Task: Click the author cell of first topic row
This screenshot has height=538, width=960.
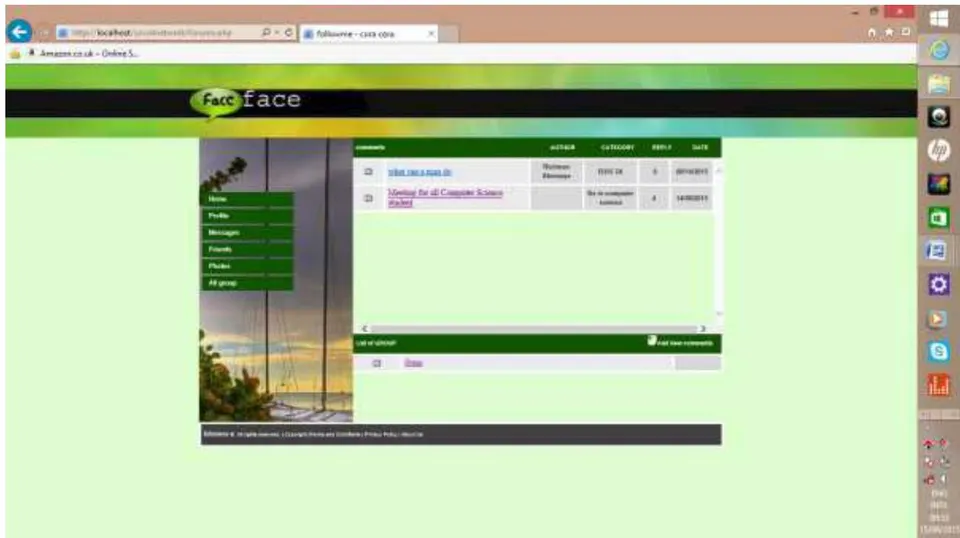Action: (x=557, y=171)
